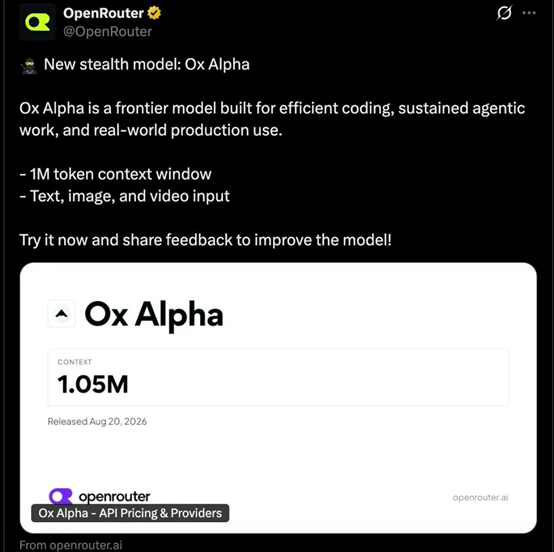The image size is (554, 552).
Task: Open the From openrouter.ai source link
Action: [x=71, y=545]
